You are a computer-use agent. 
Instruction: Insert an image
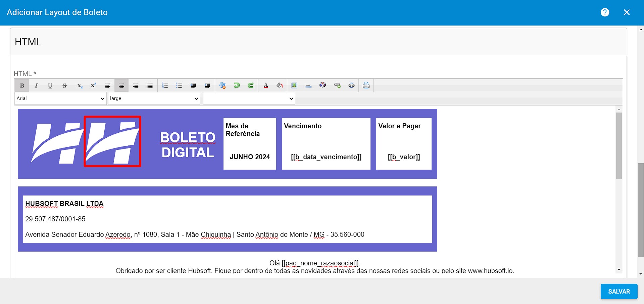tap(294, 86)
